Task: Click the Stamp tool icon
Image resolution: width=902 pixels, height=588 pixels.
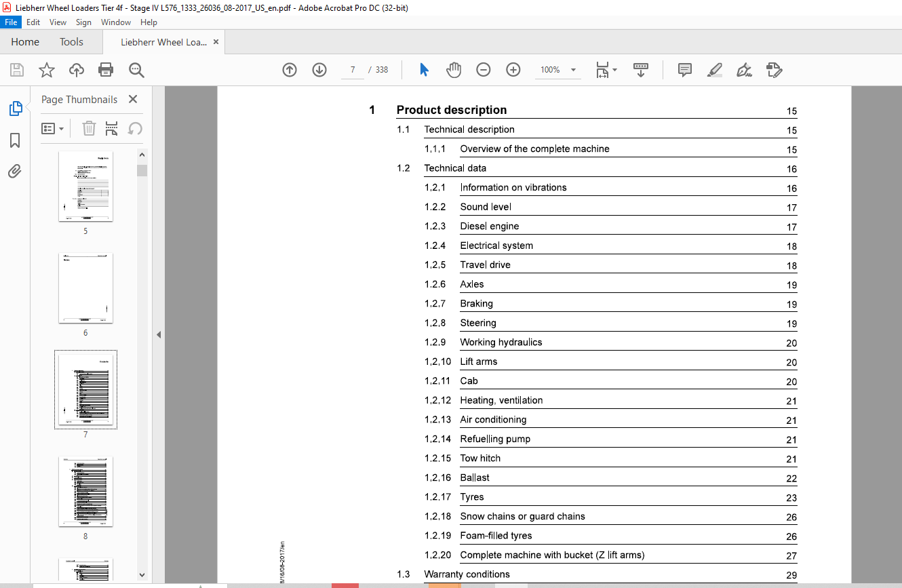Action: [774, 70]
